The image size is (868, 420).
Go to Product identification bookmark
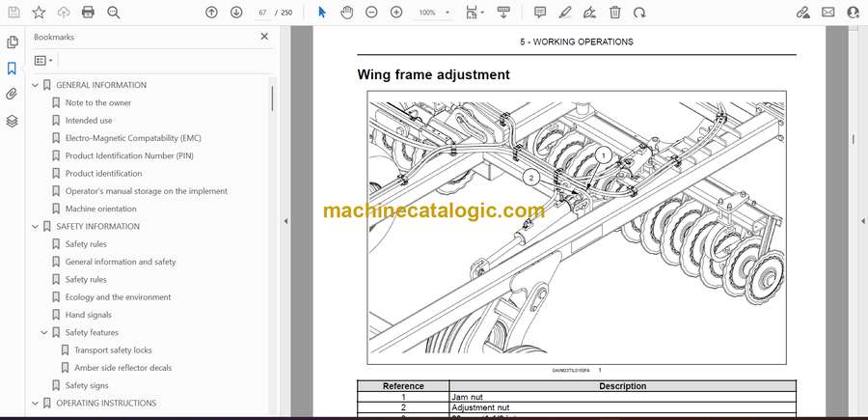[x=103, y=174]
